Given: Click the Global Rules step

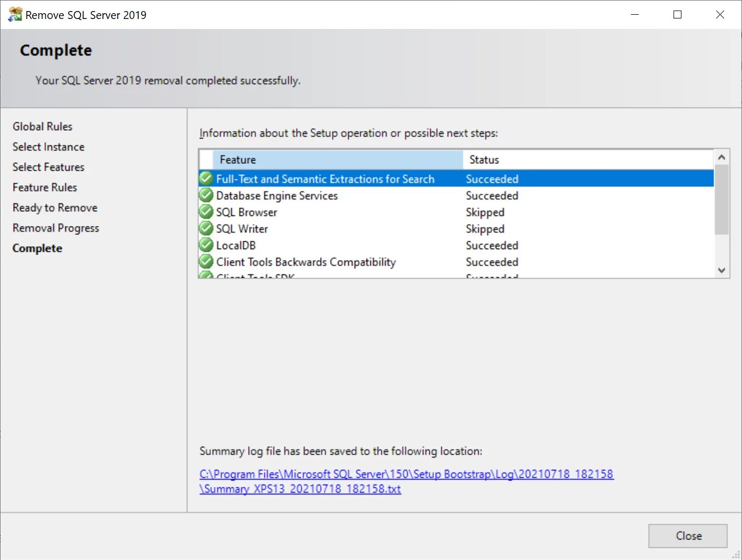Looking at the screenshot, I should pyautogui.click(x=43, y=126).
